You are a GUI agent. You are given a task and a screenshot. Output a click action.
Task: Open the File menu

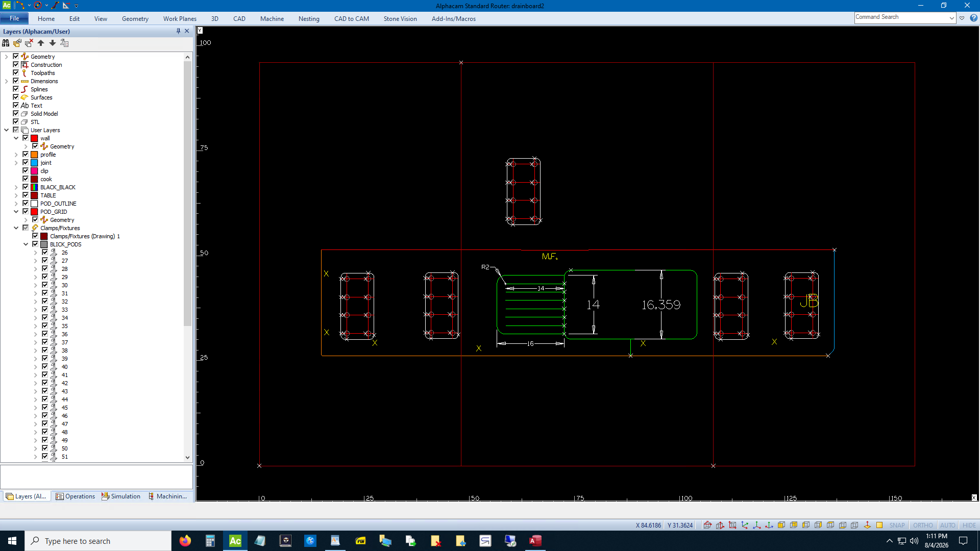14,18
